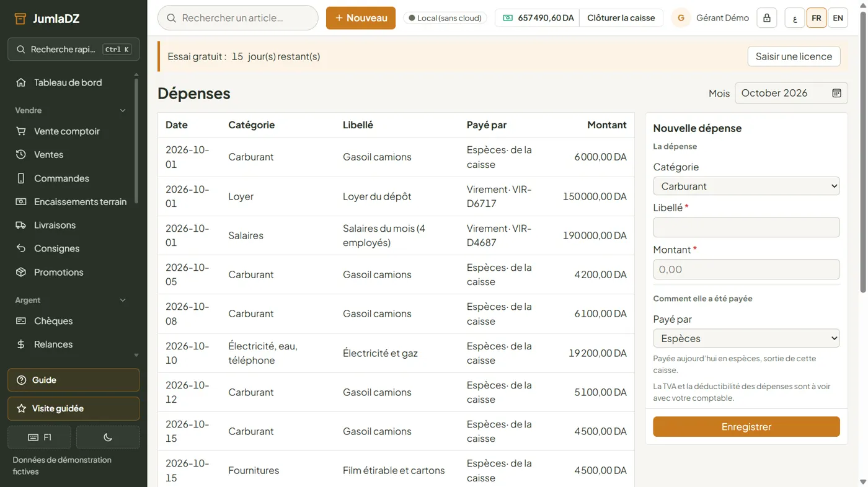868x487 pixels.
Task: Click the Livraisons truck icon
Action: pos(21,226)
